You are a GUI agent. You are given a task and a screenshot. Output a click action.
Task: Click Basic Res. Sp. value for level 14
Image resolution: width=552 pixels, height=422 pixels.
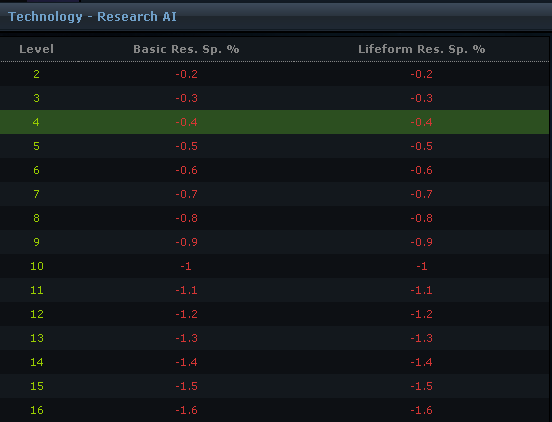coord(186,362)
